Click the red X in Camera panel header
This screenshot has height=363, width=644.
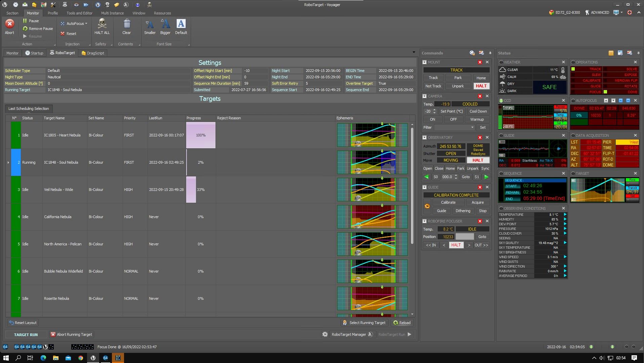click(480, 96)
